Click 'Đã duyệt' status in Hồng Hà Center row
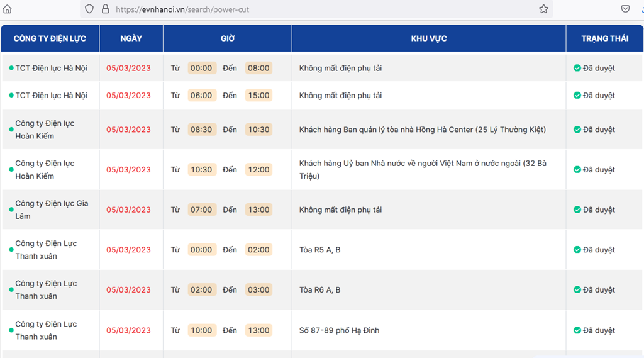 point(599,130)
